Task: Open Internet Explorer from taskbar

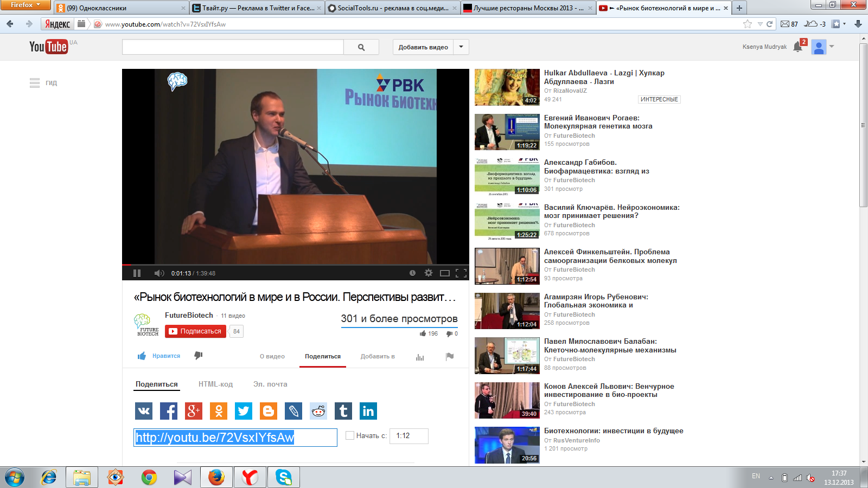Action: point(49,478)
